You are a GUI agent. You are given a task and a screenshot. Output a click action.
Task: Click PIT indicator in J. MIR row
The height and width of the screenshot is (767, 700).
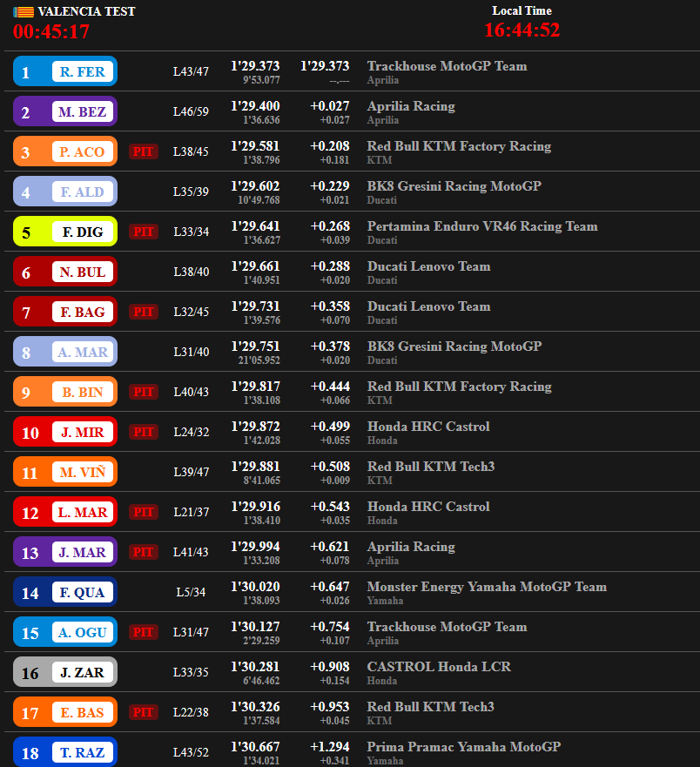[144, 432]
